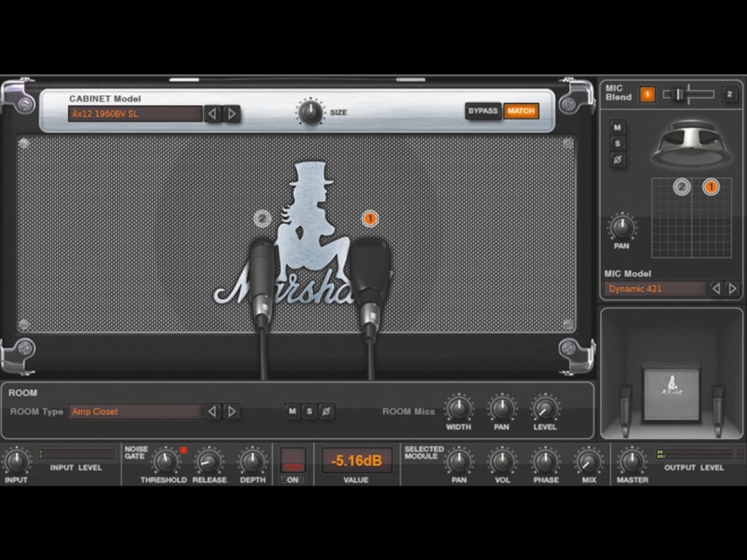Adjust the MASTER knob
Image resolution: width=747 pixels, height=560 pixels.
pos(632,461)
